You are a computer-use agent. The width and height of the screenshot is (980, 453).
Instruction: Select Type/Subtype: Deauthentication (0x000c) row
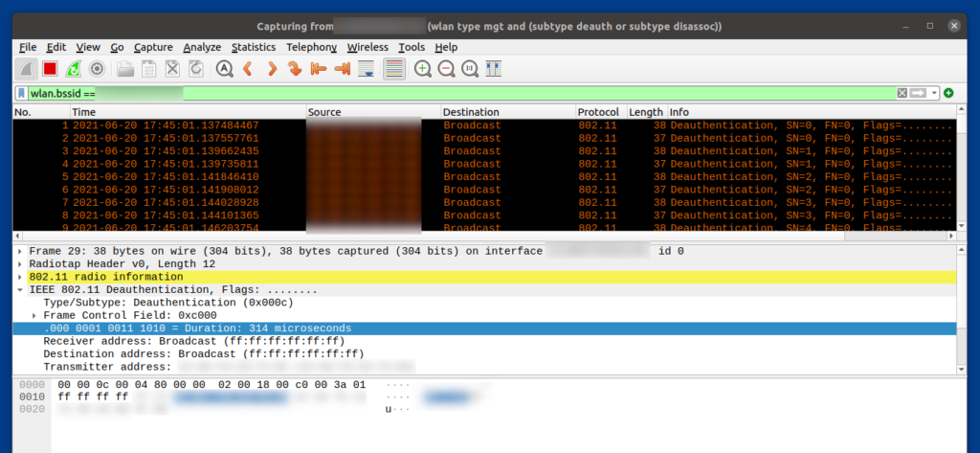pyautogui.click(x=484, y=303)
